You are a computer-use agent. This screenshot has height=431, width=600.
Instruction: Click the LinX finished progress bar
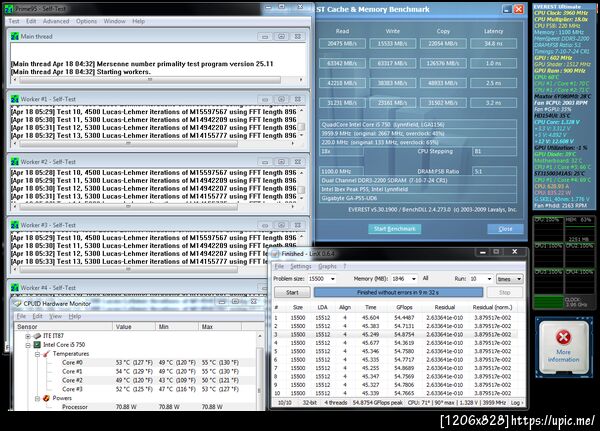(398, 292)
